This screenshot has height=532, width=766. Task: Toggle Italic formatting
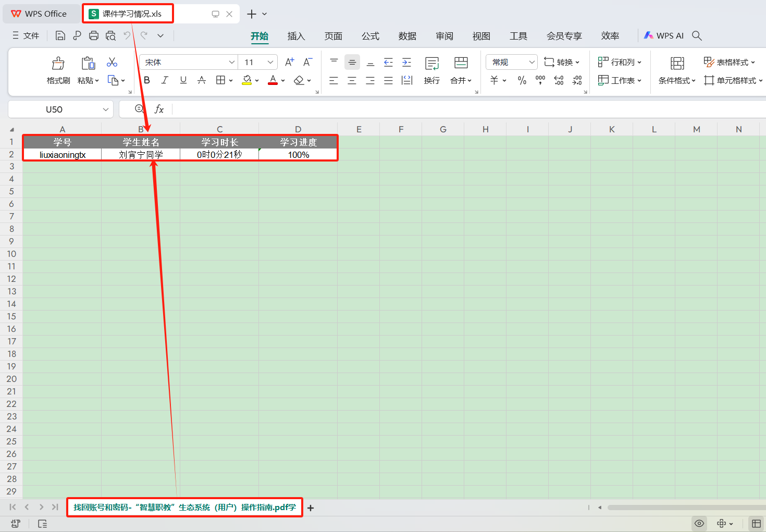(165, 80)
